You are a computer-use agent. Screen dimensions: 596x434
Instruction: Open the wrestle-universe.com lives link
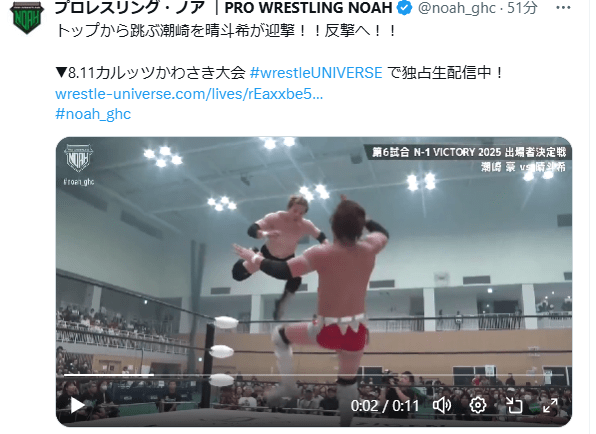click(x=189, y=94)
